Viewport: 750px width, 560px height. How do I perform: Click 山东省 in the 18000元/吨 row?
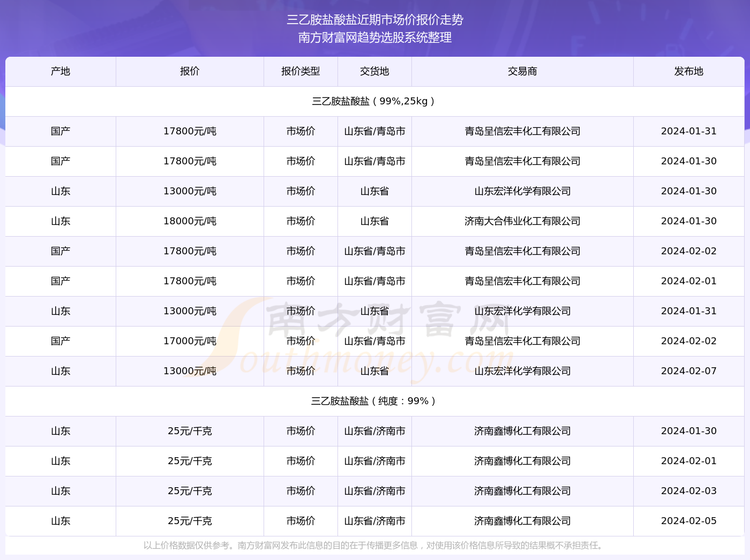click(x=374, y=221)
